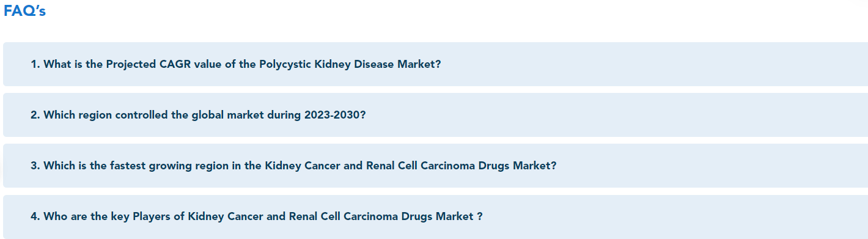This screenshot has width=868, height=239.
Task: Expand the key Players FAQ question
Action: (435, 217)
